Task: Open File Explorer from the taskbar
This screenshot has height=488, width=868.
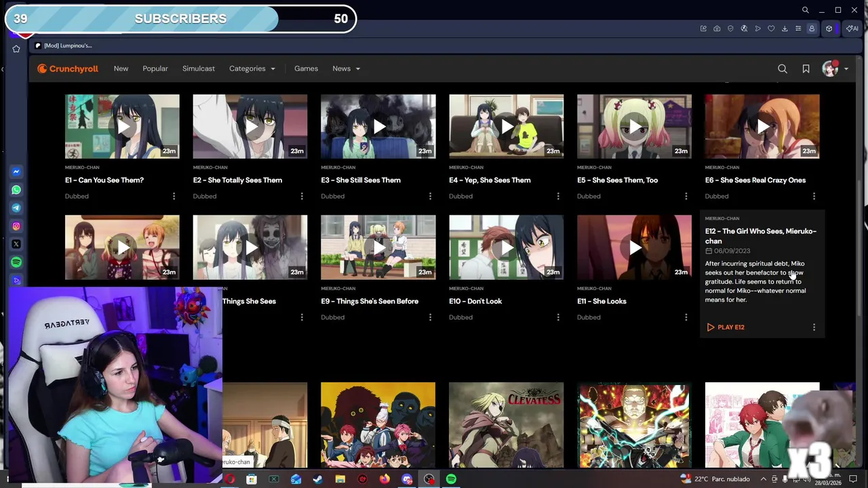Action: 340,479
